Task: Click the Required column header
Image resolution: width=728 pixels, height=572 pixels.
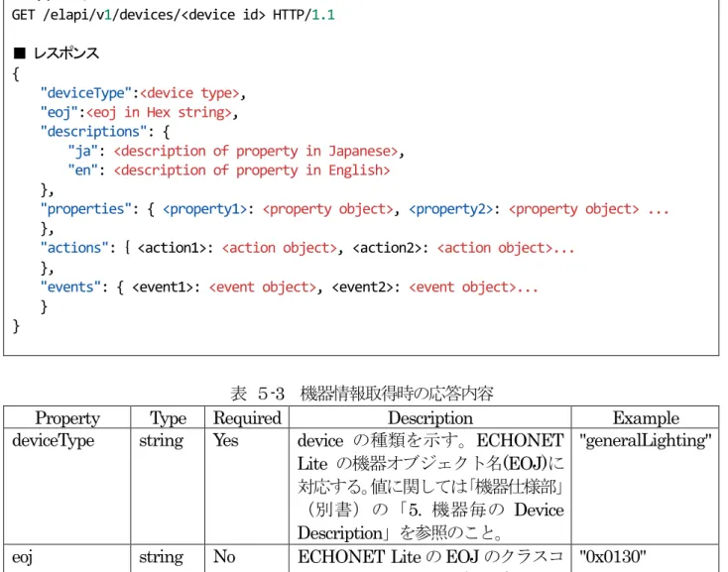Action: (247, 418)
